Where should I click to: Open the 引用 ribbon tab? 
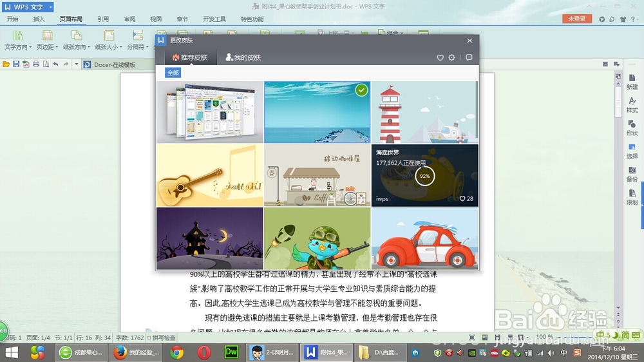(103, 19)
